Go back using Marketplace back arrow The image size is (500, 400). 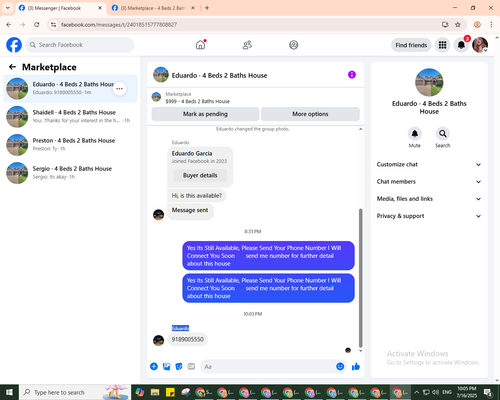pos(12,67)
